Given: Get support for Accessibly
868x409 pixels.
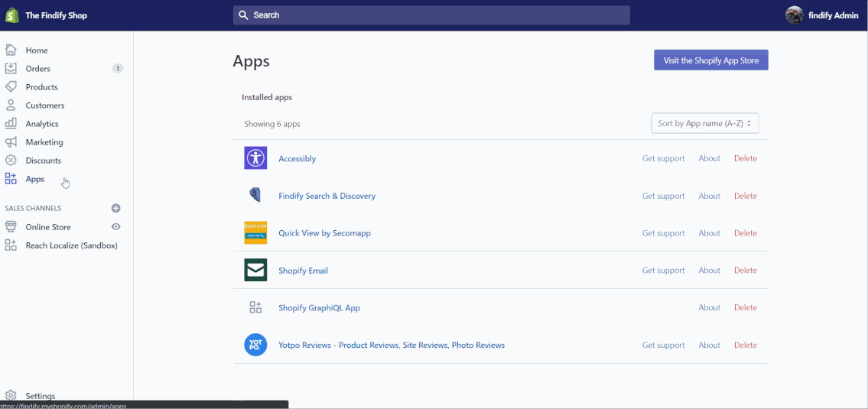Looking at the screenshot, I should pos(663,158).
